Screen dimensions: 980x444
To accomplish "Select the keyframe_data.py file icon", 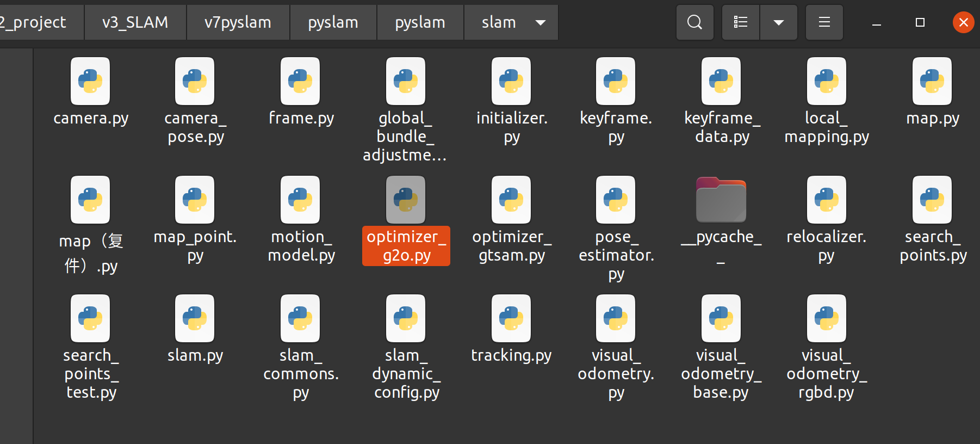I will tap(721, 81).
